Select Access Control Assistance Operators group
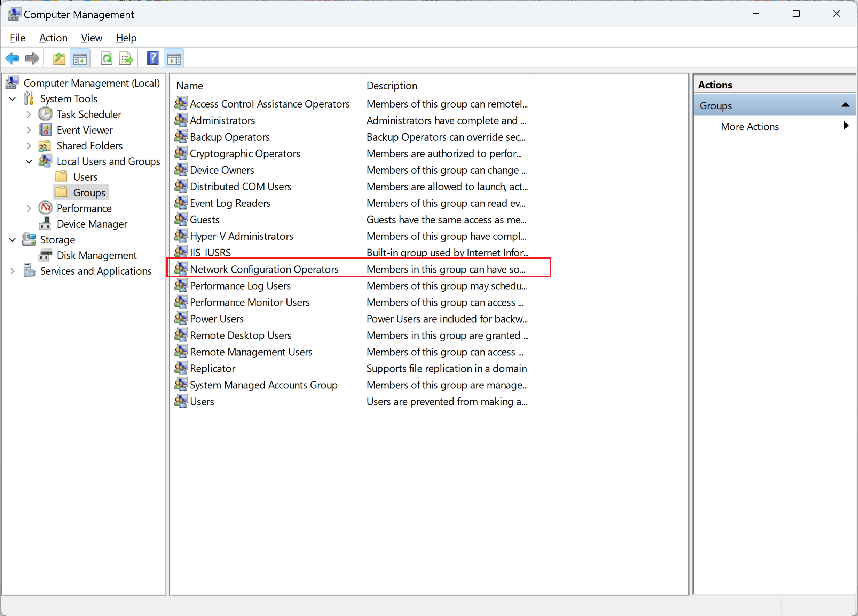 [x=270, y=104]
